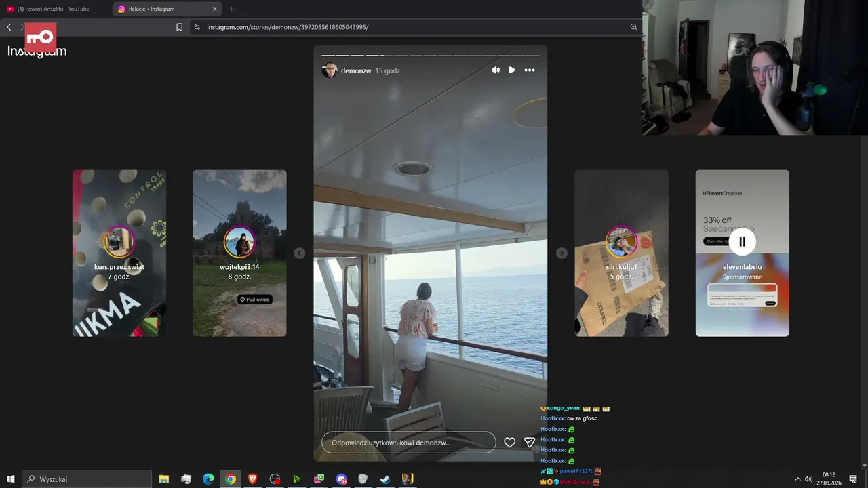868x488 pixels.
Task: Click the Wyszukaj taskbar search box
Action: click(x=87, y=479)
